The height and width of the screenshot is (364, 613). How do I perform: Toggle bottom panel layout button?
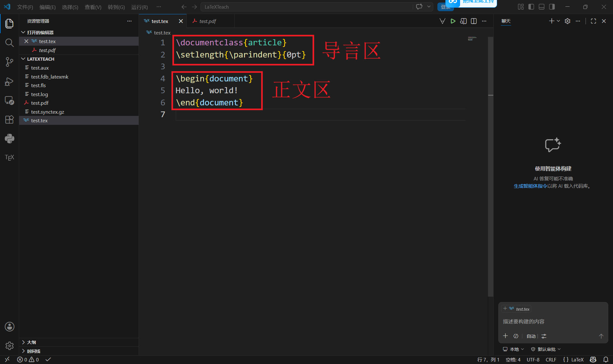[541, 7]
